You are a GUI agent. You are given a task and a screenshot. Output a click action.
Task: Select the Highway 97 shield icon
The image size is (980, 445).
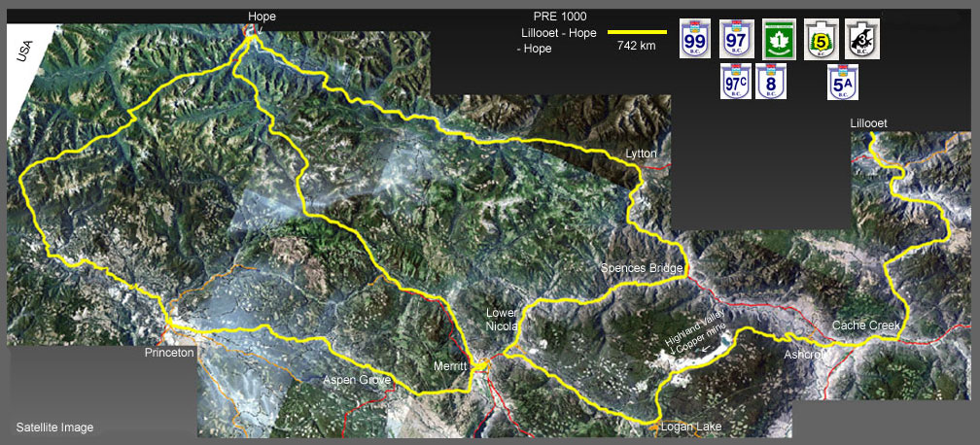[736, 41]
